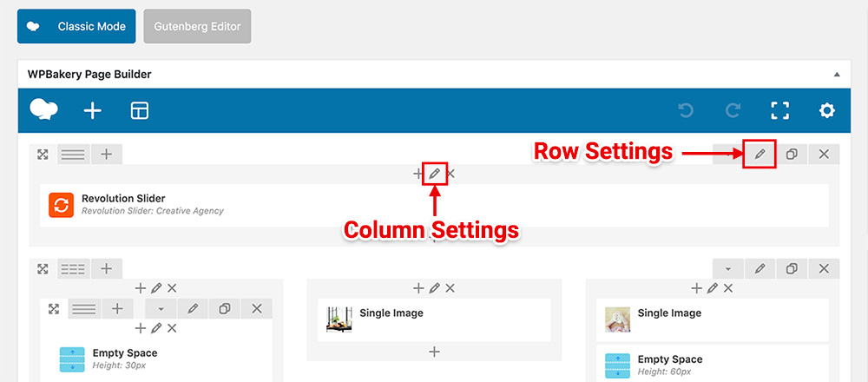Add a new element with the toolbar plus icon
Image resolution: width=868 pixels, height=382 pixels.
(x=93, y=111)
